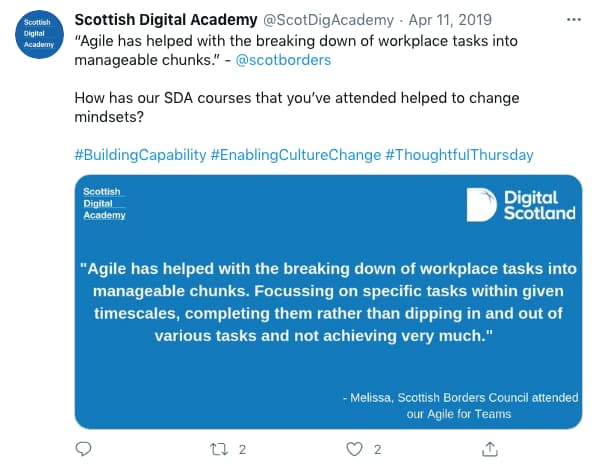View the retweet count of 2
Screen dimensions: 598x469
point(242,450)
